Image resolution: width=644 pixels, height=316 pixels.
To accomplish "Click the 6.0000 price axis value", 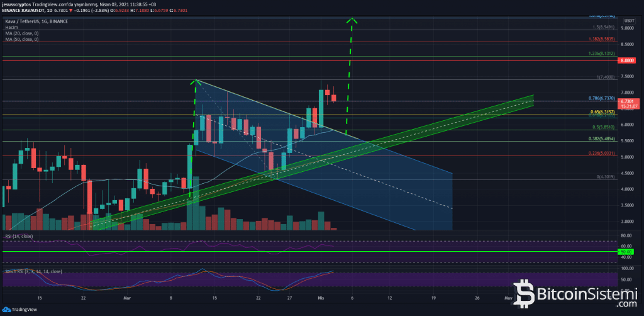I will click(x=627, y=125).
